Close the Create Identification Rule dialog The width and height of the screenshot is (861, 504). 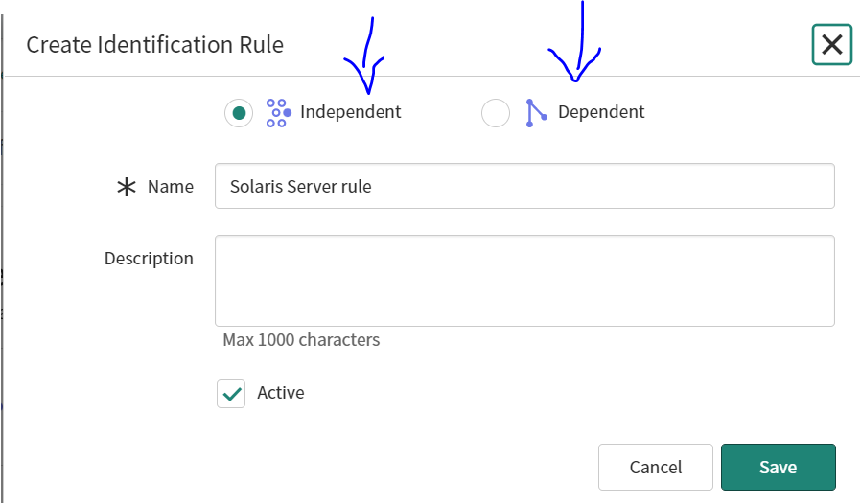click(x=832, y=44)
